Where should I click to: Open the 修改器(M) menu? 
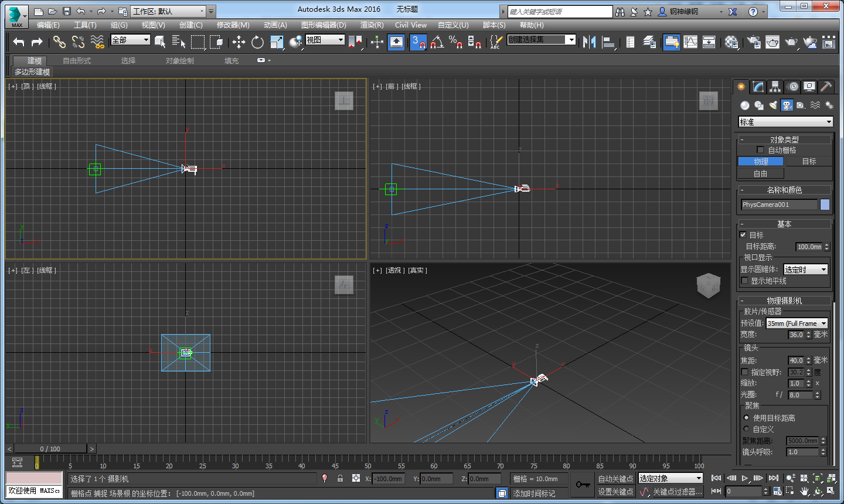tap(233, 25)
